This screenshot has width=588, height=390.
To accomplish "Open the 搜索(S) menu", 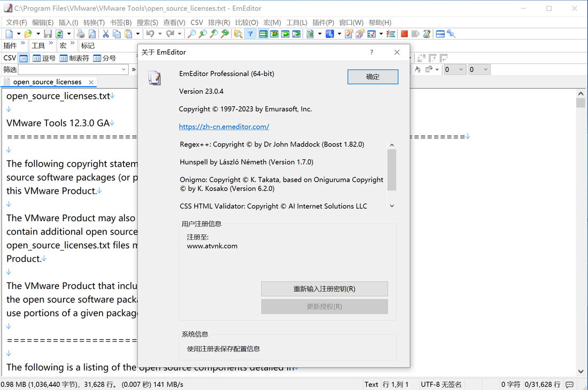I will tap(148, 22).
